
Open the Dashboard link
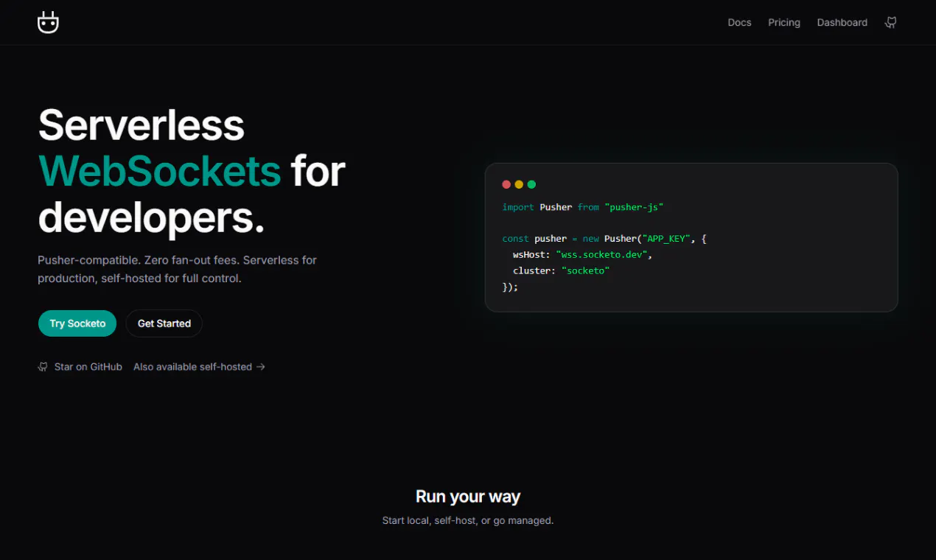842,23
